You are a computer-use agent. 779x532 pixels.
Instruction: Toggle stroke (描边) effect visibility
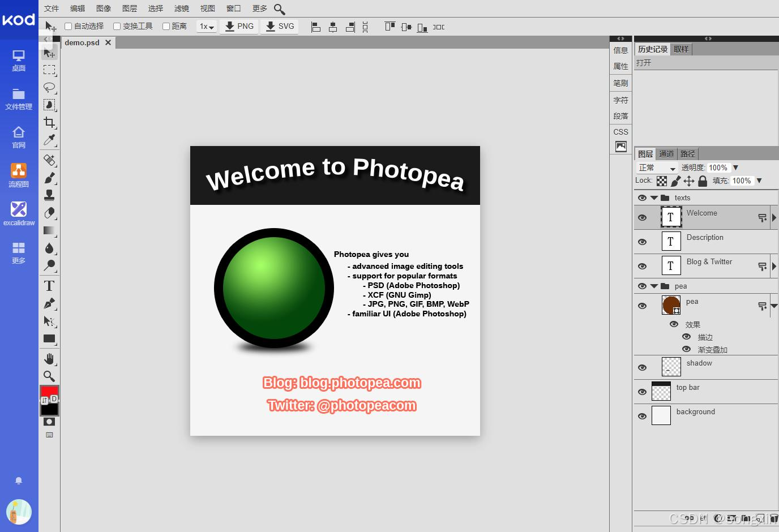(x=686, y=337)
